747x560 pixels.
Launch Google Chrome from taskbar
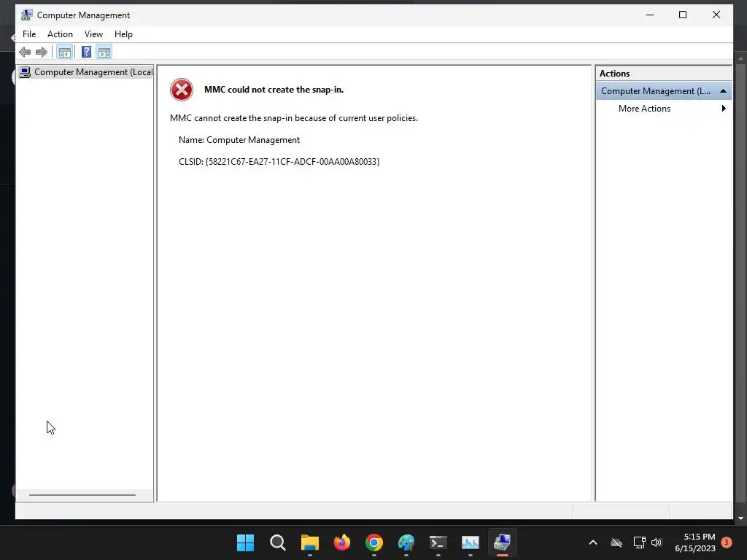coord(374,542)
